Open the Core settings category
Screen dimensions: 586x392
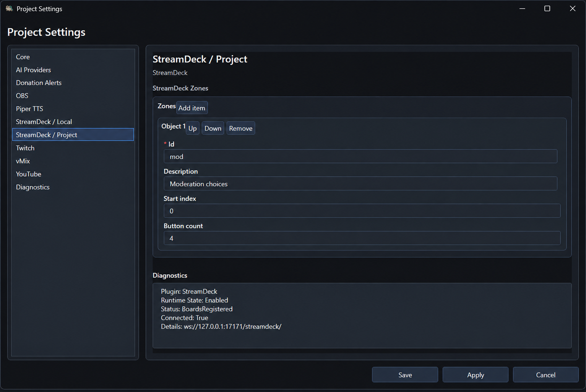click(73, 57)
